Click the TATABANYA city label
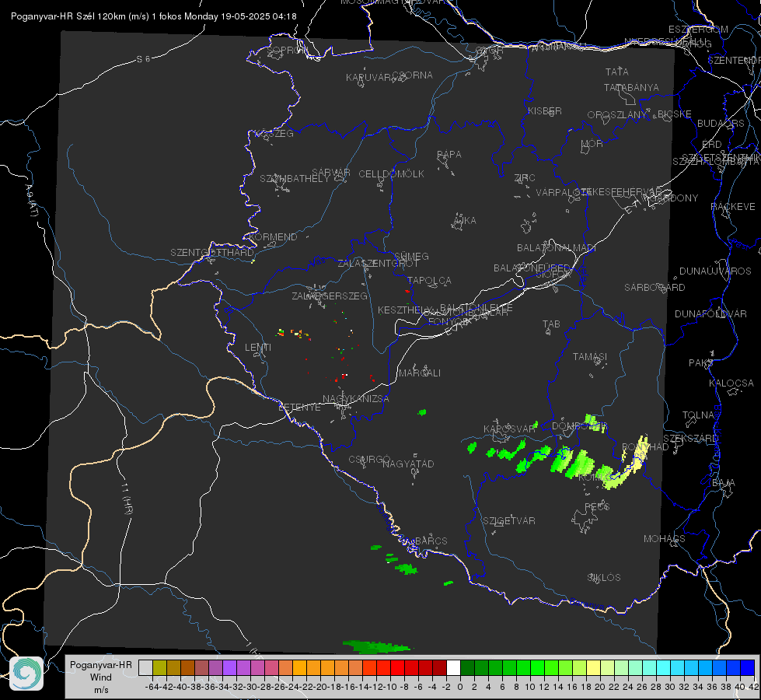761x700 pixels. pyautogui.click(x=631, y=87)
